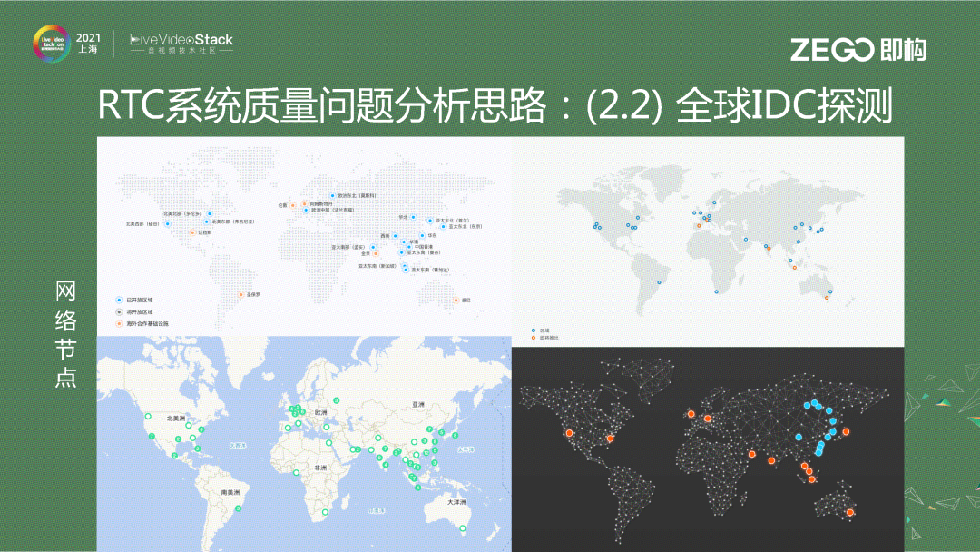Click the 亚太东北（东京）node marker
This screenshot has height=552, width=980.
pos(444,227)
